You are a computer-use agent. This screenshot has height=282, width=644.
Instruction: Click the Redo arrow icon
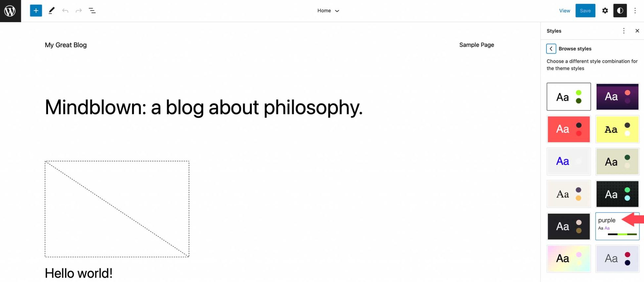tap(79, 10)
